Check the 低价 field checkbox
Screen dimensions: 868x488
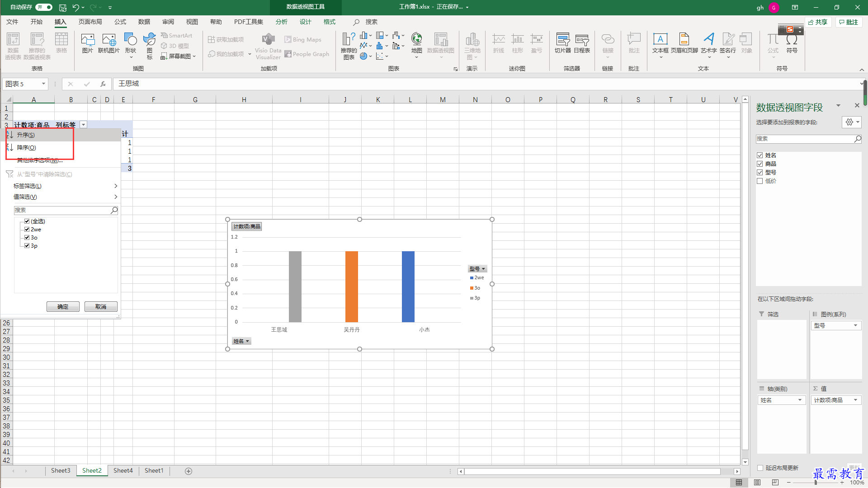point(760,181)
